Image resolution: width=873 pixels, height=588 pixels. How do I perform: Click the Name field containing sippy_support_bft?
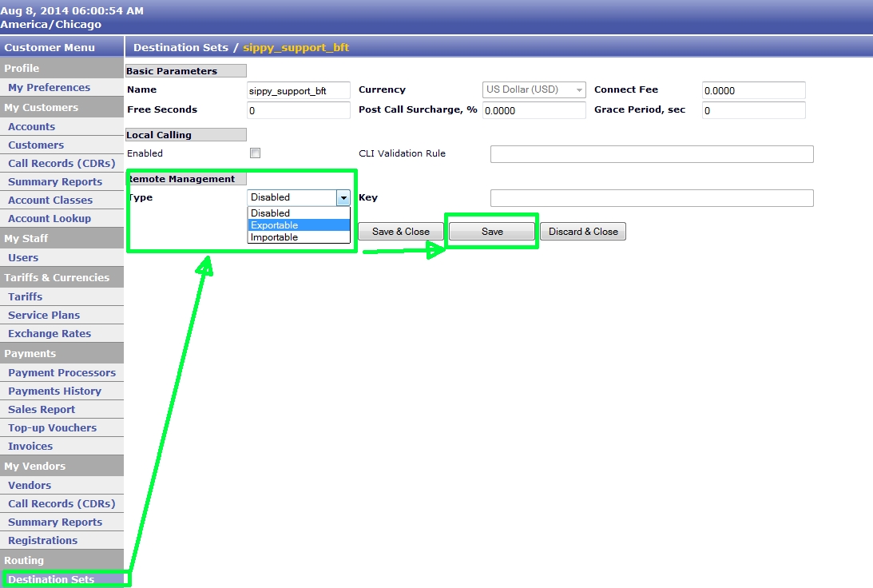pos(298,90)
